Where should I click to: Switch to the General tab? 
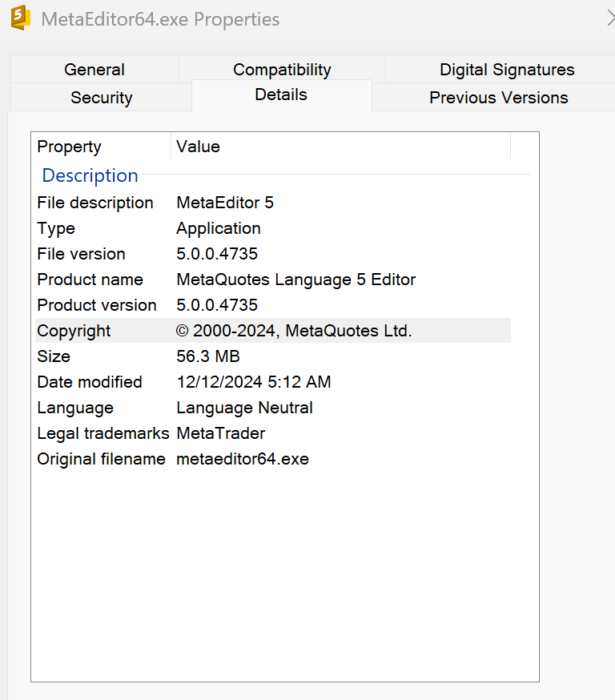[94, 69]
